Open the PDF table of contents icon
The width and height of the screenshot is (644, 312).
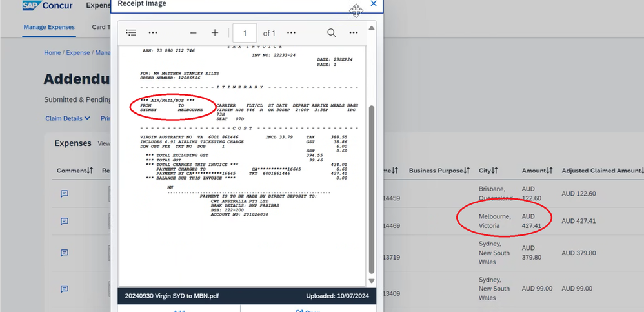coord(131,33)
